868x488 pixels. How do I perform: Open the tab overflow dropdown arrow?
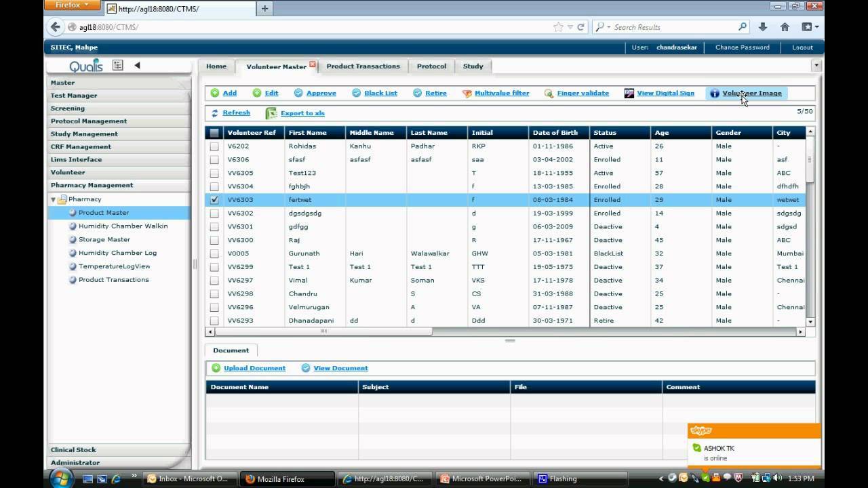[x=816, y=64]
